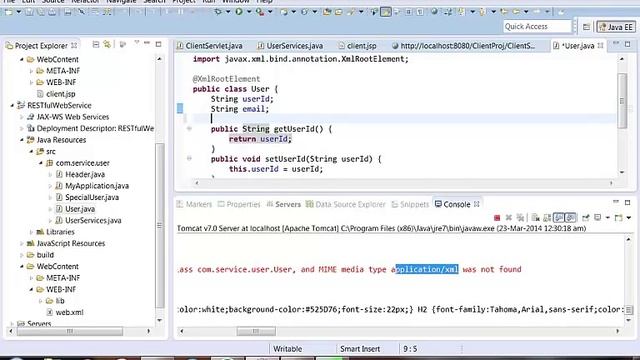Switch to the Java EE perspective
This screenshot has height=360, width=640.
[616, 27]
